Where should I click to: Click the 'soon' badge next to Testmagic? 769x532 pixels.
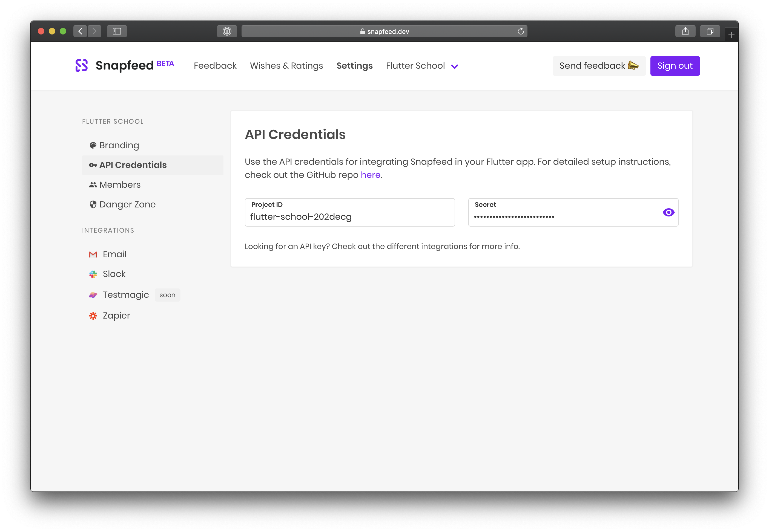coord(167,295)
